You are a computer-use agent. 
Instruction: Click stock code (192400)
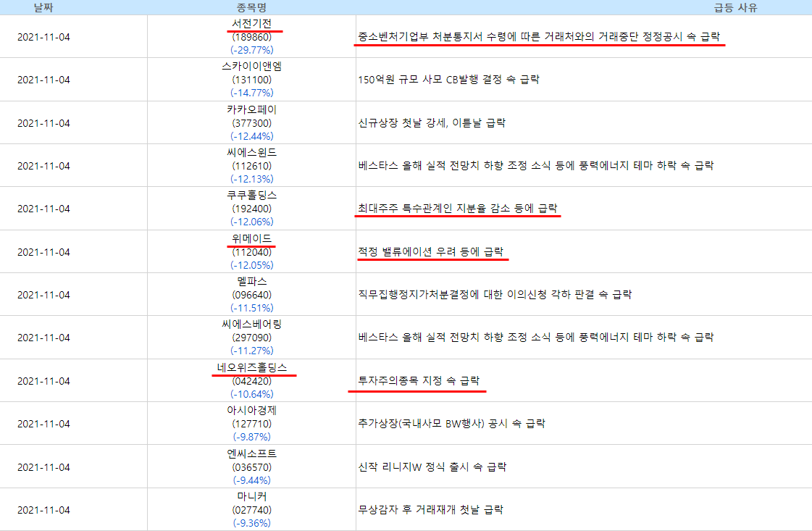251,209
